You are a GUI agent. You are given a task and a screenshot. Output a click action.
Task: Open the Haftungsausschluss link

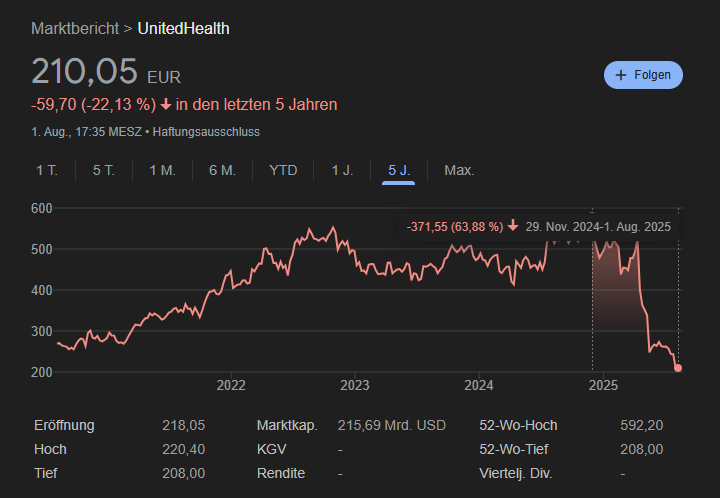pyautogui.click(x=206, y=132)
